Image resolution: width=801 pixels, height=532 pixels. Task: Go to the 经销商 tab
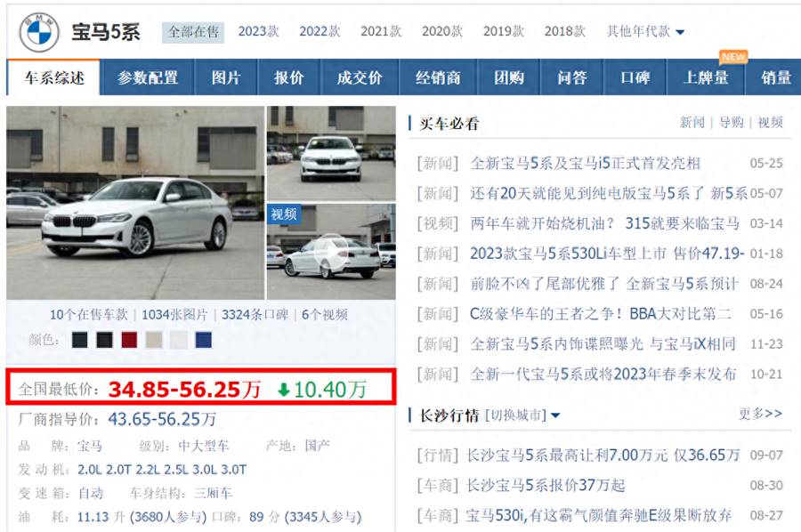tap(438, 77)
